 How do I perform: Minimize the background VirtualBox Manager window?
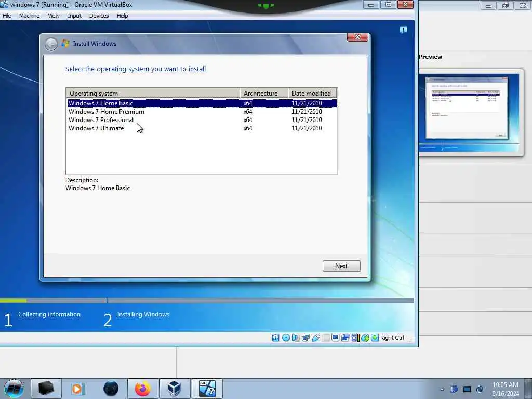click(x=488, y=5)
